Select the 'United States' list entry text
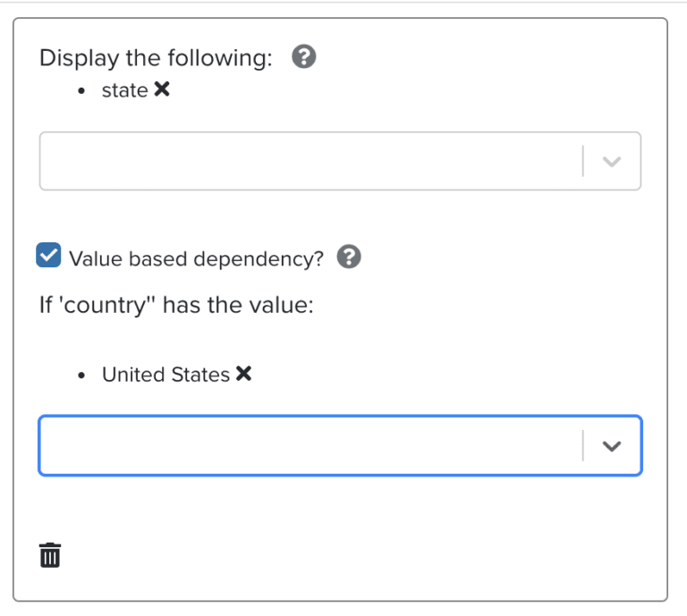 pyautogui.click(x=166, y=375)
